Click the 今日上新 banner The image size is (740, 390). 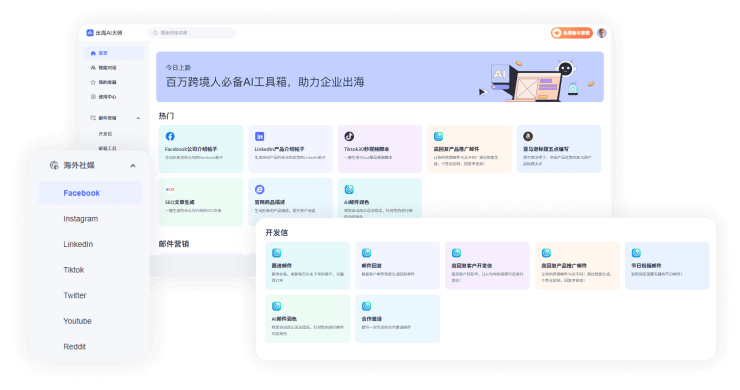pos(380,76)
